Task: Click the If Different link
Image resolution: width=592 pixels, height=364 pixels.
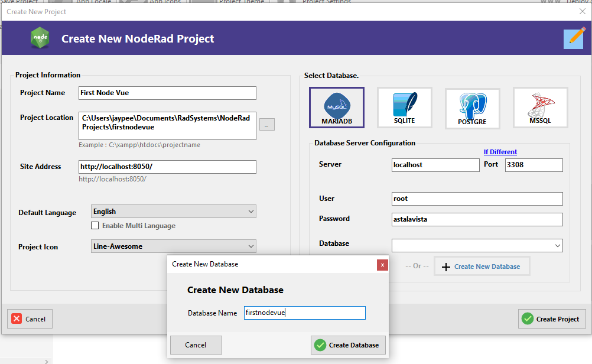Action: [500, 152]
